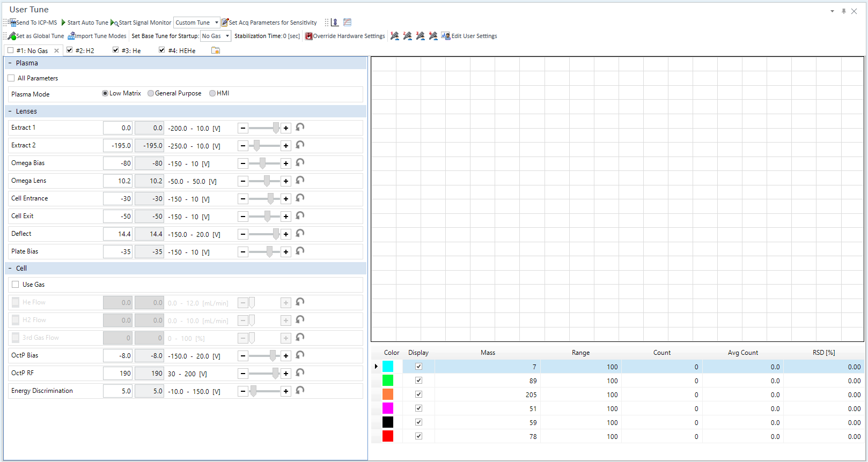The height and width of the screenshot is (462, 868).
Task: Click user settings preset 3 icon
Action: click(421, 36)
